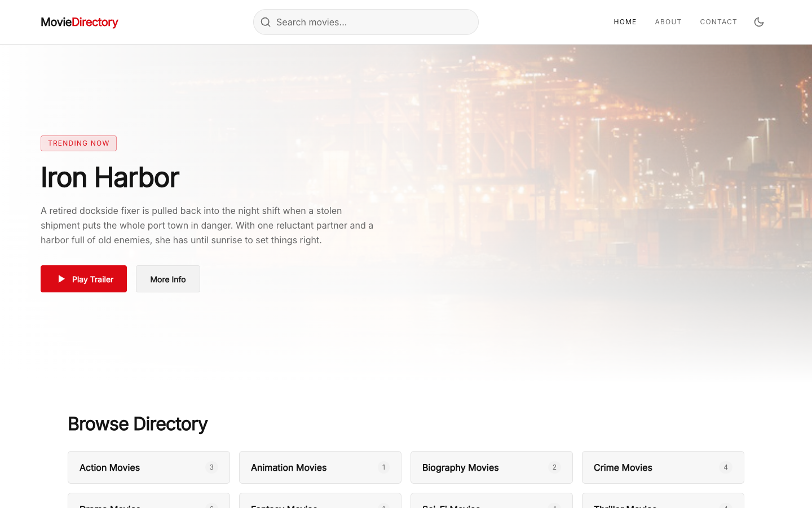The image size is (812, 508).
Task: Click the count badge on Biography Movies
Action: click(x=554, y=467)
